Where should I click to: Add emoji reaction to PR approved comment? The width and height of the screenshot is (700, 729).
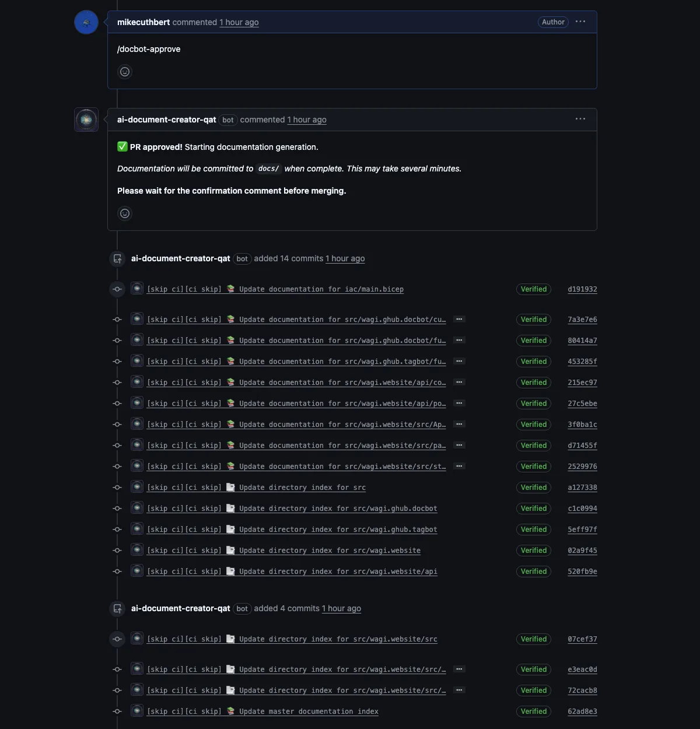[125, 213]
